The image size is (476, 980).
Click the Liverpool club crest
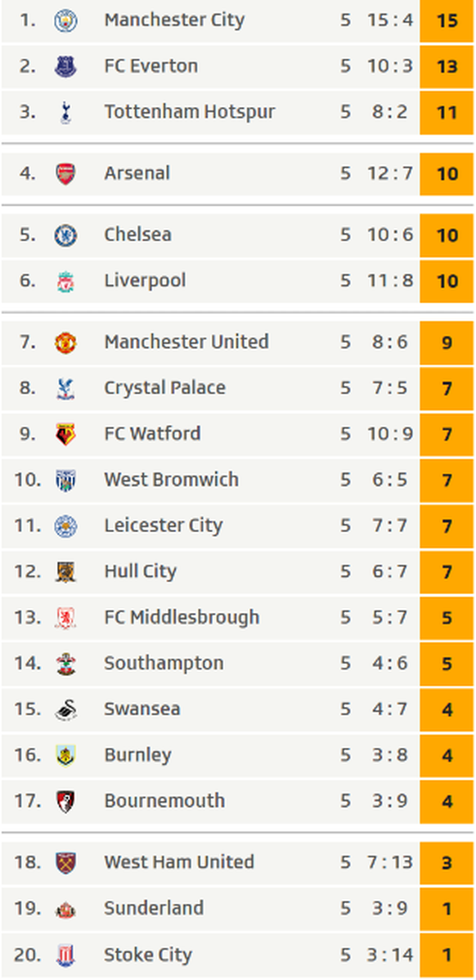tap(65, 281)
